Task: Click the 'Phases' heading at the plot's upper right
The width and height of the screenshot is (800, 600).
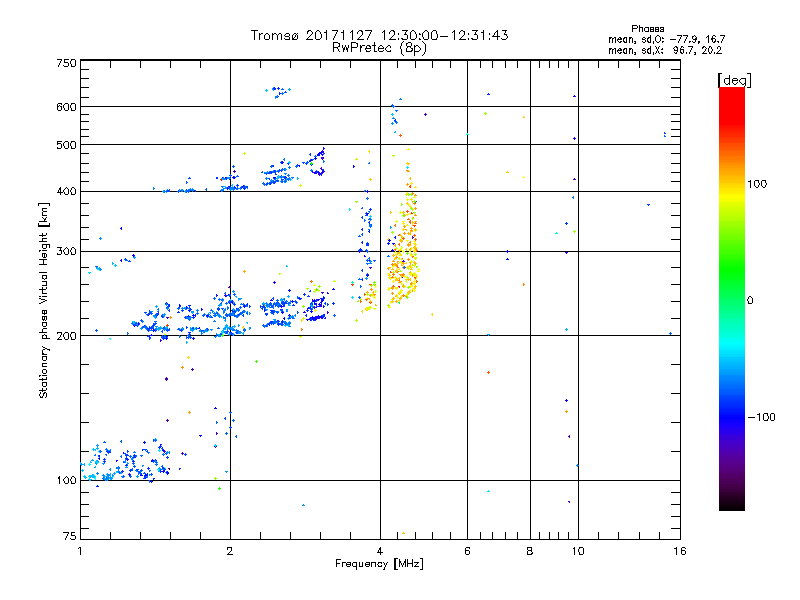Action: 647,29
